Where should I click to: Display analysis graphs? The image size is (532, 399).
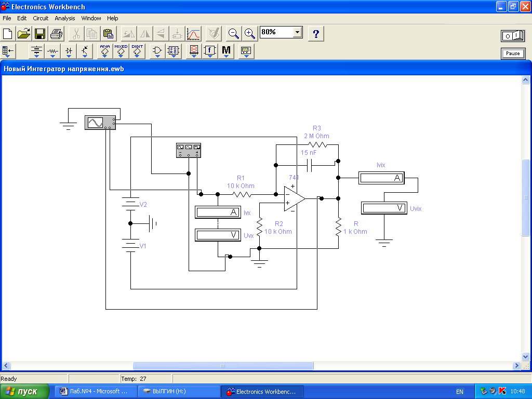pos(193,34)
